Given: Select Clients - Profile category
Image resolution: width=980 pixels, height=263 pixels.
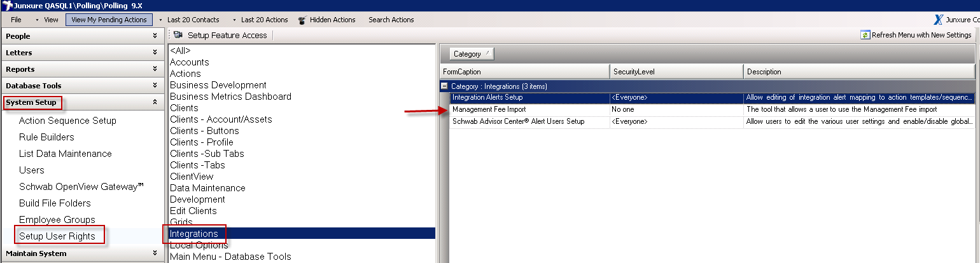Looking at the screenshot, I should tap(302, 142).
